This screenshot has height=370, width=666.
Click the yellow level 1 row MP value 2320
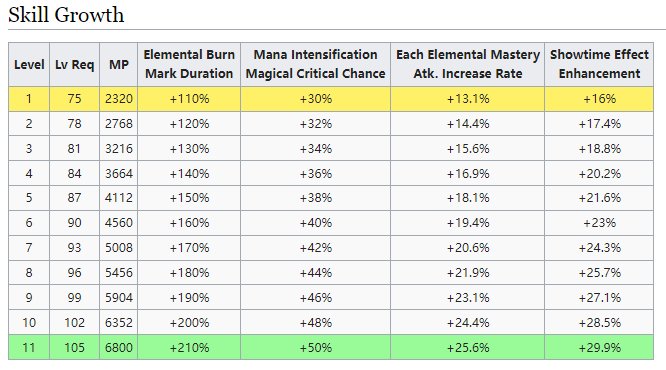(119, 99)
